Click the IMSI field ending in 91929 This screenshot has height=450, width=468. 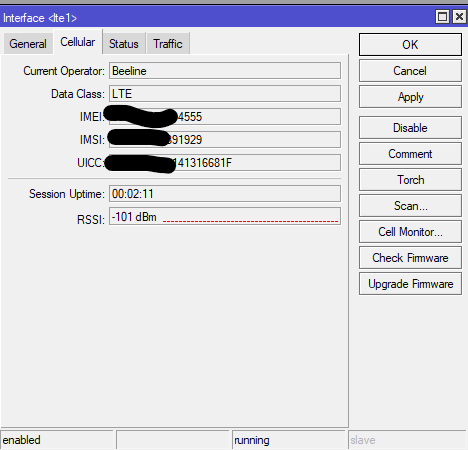pos(225,139)
